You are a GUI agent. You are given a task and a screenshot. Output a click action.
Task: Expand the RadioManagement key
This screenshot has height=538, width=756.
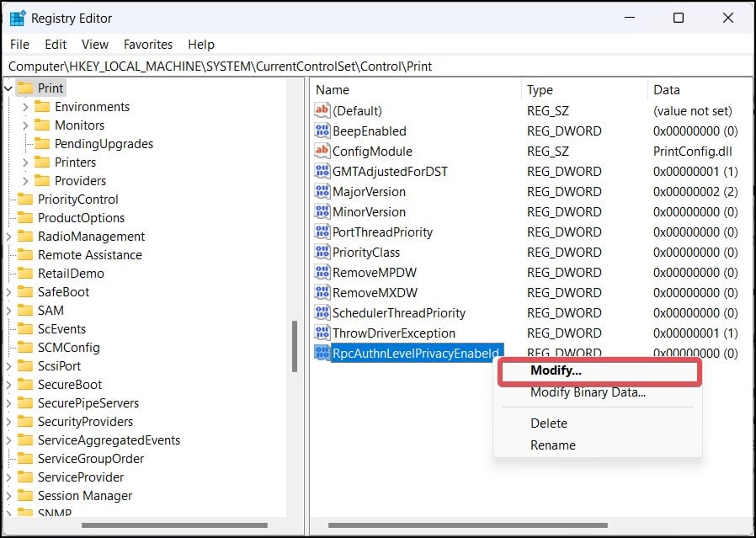pyautogui.click(x=8, y=237)
